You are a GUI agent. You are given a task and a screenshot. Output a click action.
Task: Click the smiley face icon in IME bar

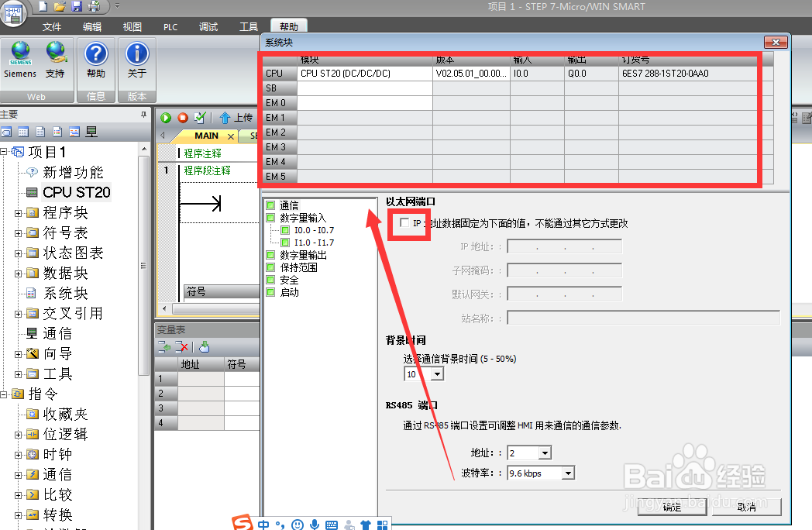[x=298, y=525]
